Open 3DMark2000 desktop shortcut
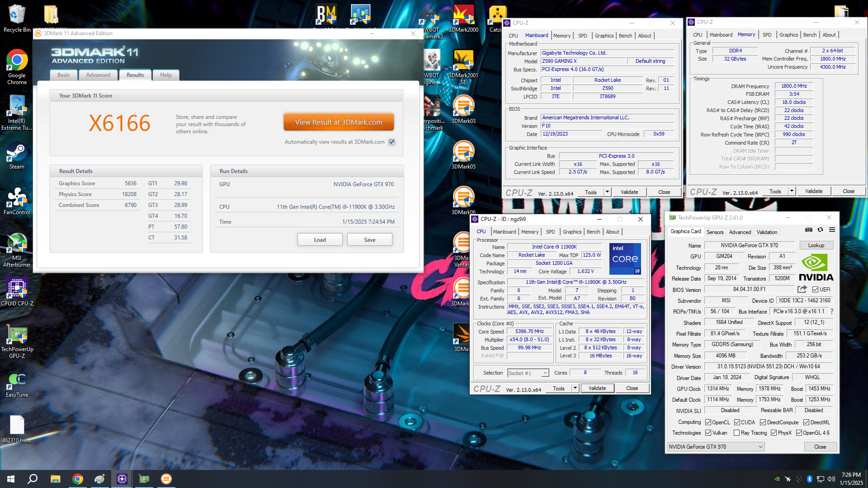Image resolution: width=868 pixels, height=488 pixels. [x=463, y=18]
